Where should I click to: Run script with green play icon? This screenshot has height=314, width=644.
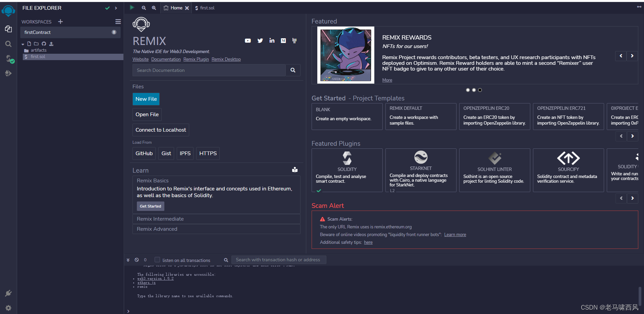pos(132,7)
